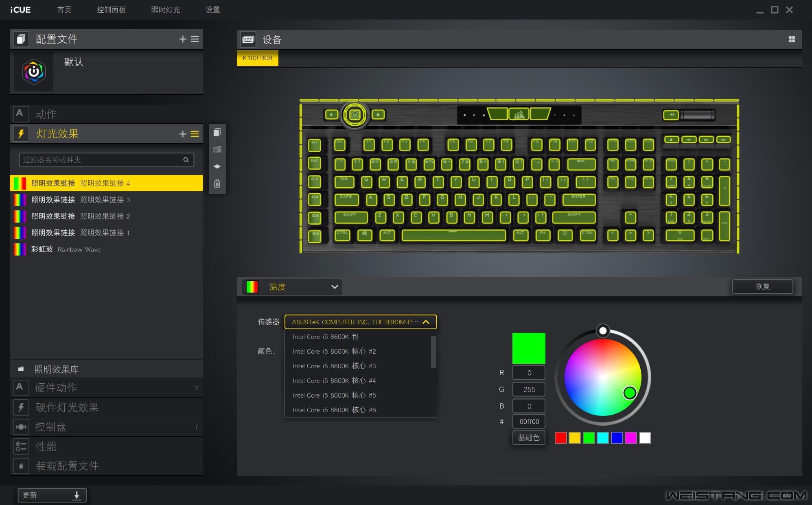
Task: Click the hex color field 00ff00
Action: point(529,422)
